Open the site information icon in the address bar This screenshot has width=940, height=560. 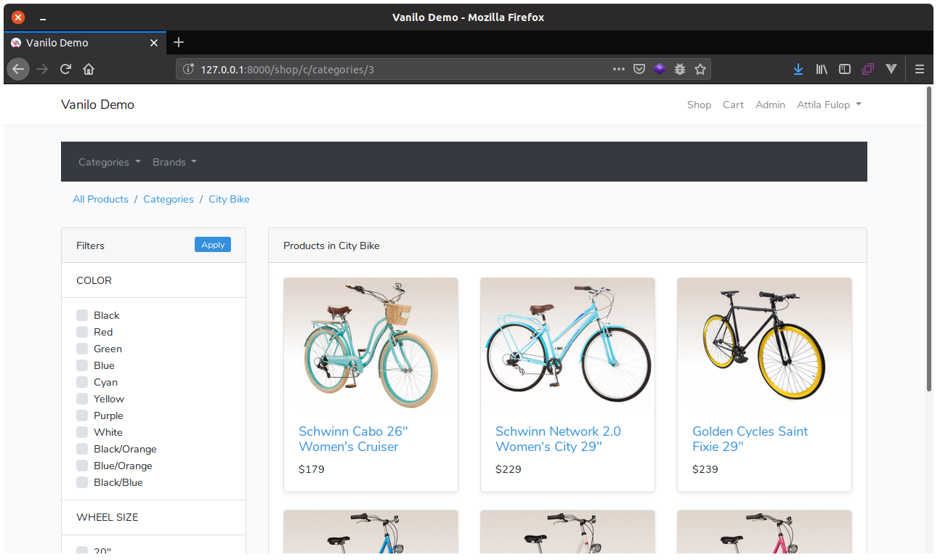188,69
